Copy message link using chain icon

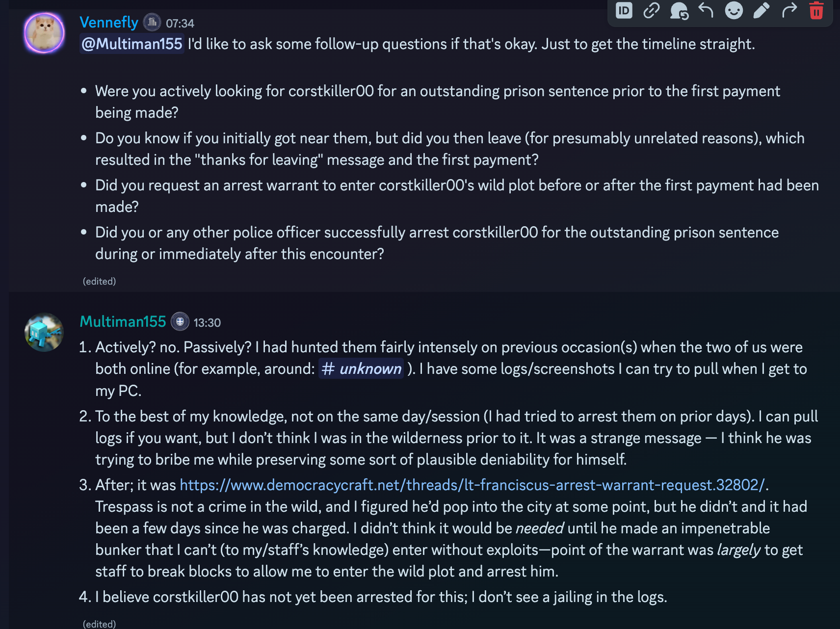[x=652, y=10]
